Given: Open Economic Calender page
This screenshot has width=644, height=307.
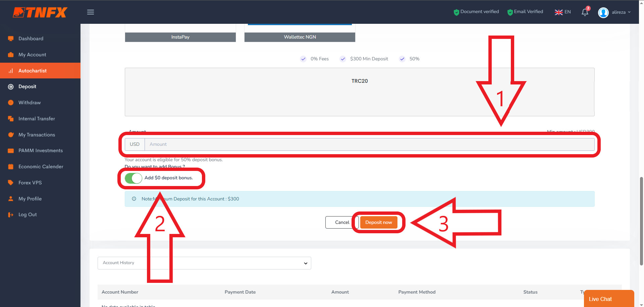Looking at the screenshot, I should pos(41,167).
